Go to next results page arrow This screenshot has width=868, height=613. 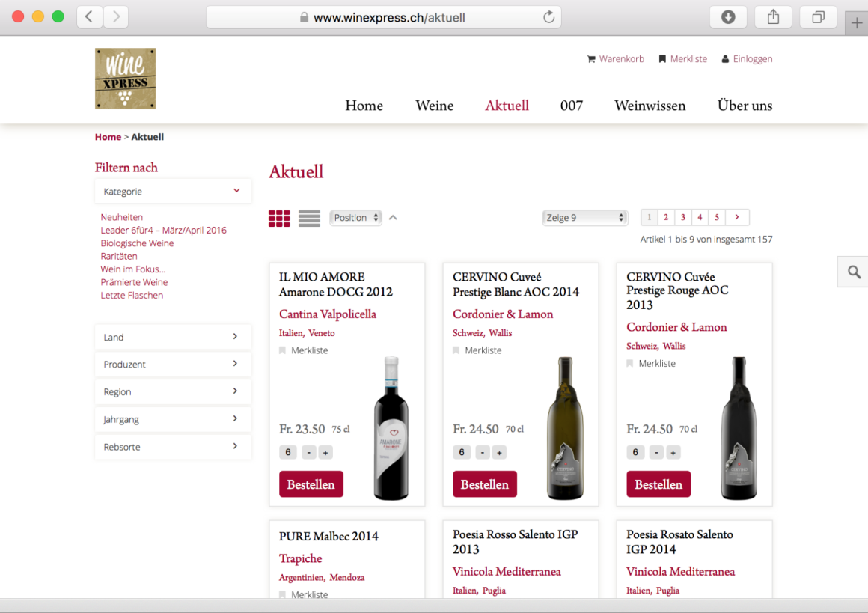click(737, 217)
